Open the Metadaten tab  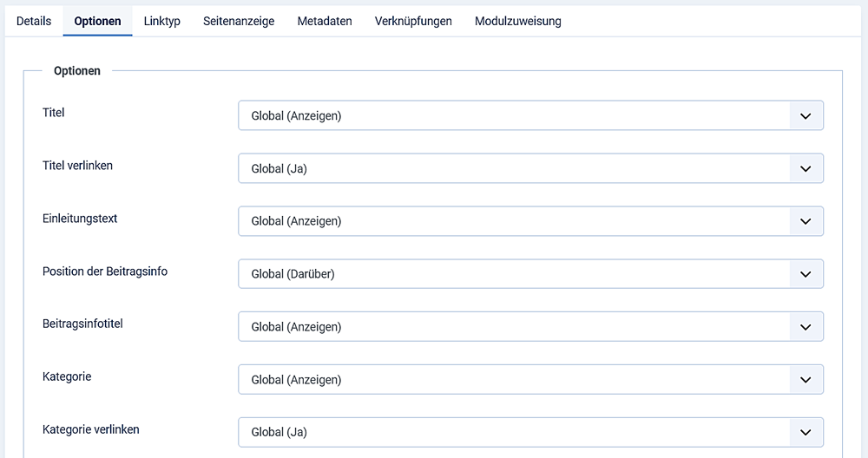click(x=325, y=21)
